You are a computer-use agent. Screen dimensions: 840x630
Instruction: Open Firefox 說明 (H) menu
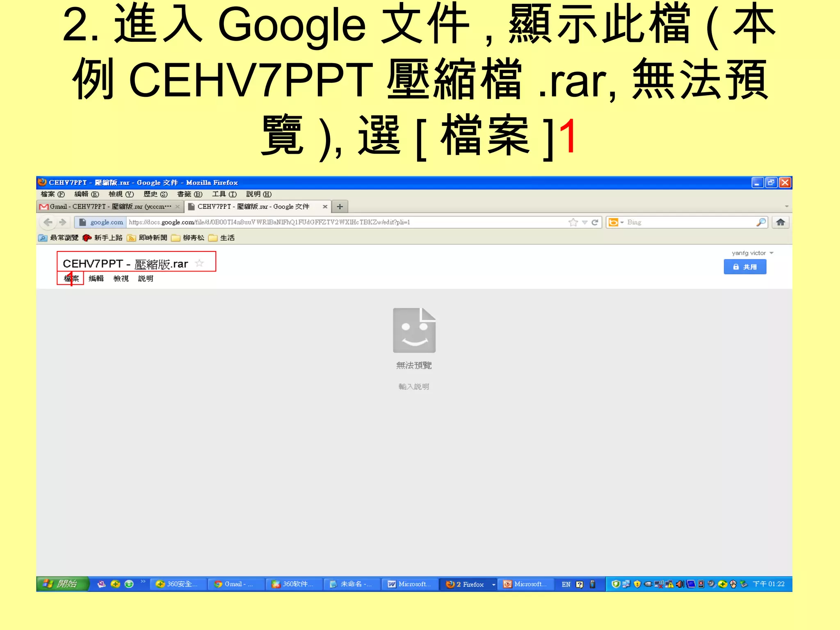(259, 194)
